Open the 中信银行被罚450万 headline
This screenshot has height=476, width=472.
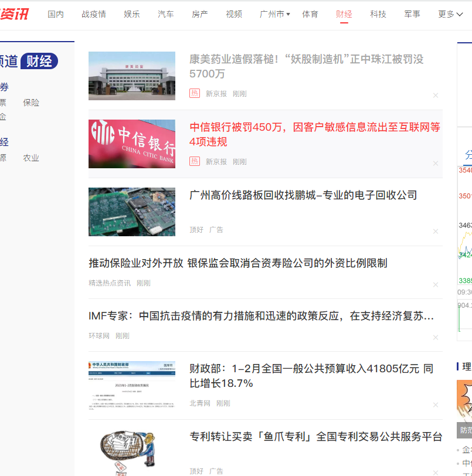click(x=315, y=134)
